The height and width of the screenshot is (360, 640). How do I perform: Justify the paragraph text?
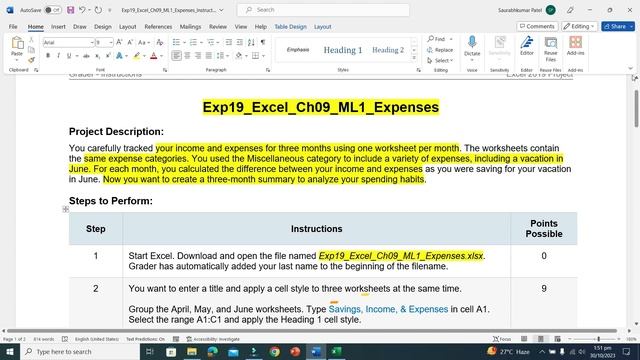[x=209, y=56]
